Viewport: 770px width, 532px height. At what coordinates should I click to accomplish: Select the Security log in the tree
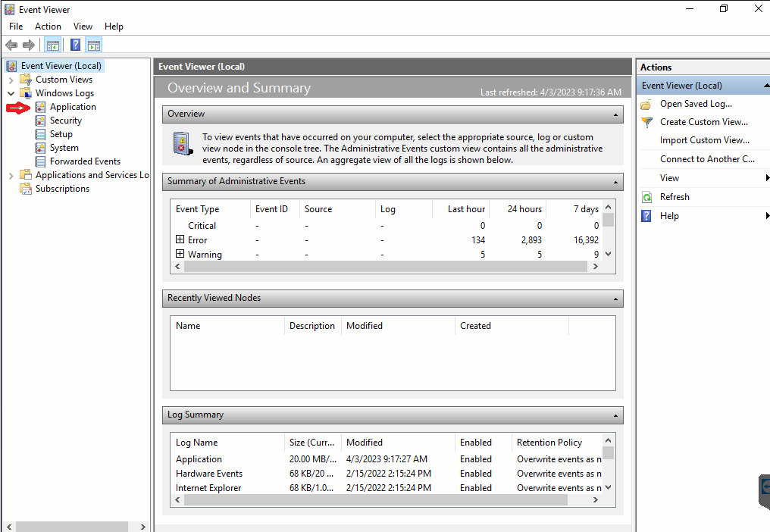pos(67,120)
